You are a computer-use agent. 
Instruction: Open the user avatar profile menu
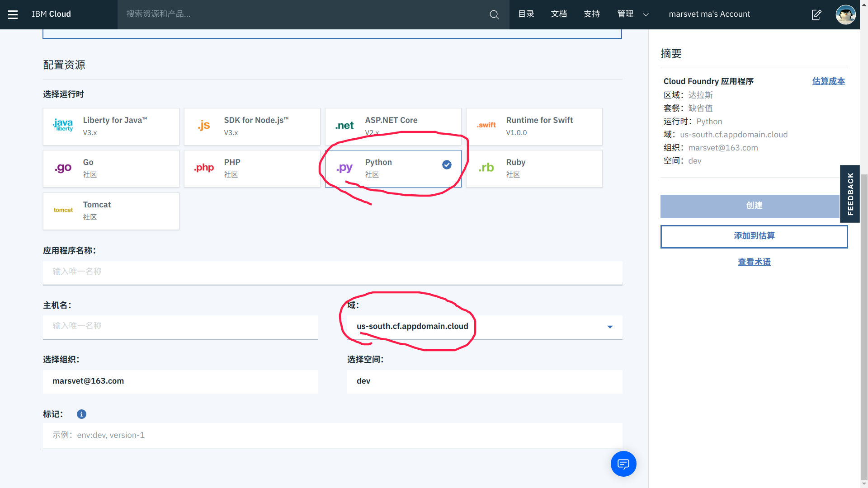pos(845,14)
